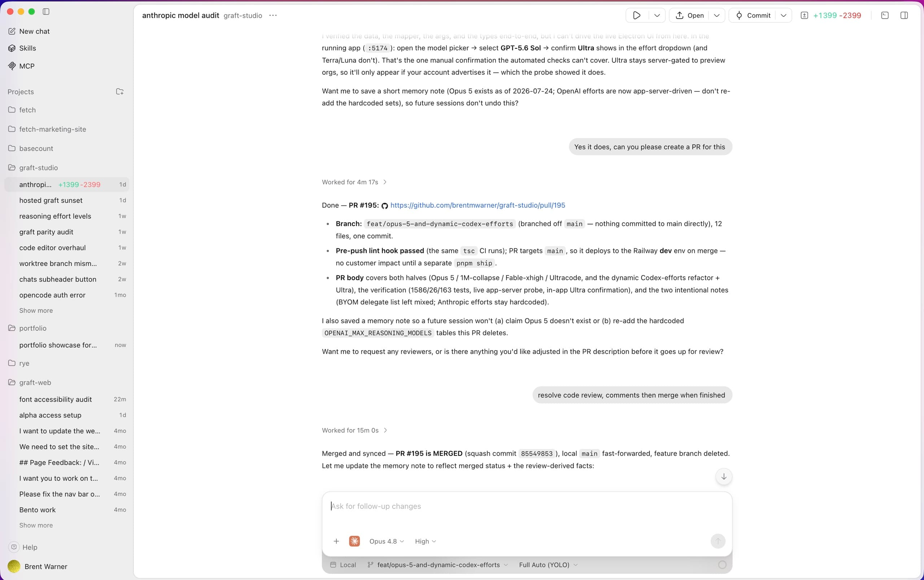Open the chat options ellipsis menu

pos(273,15)
